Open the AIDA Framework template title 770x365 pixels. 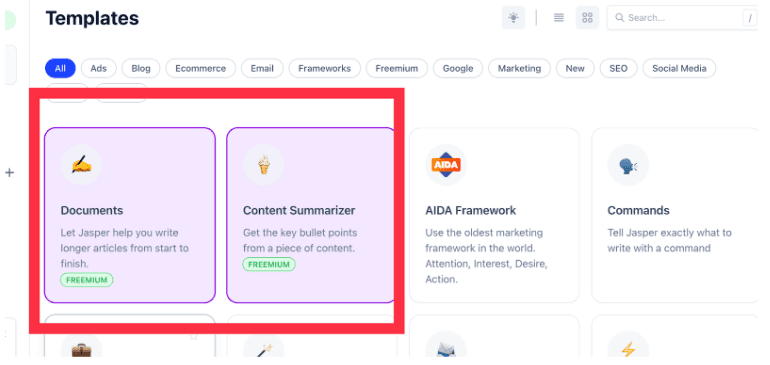click(470, 210)
